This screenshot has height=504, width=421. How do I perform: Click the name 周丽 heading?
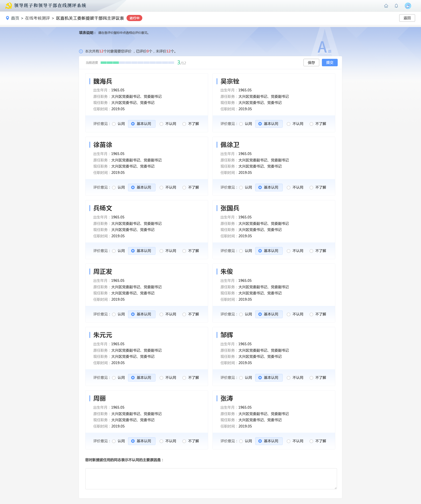click(x=100, y=398)
